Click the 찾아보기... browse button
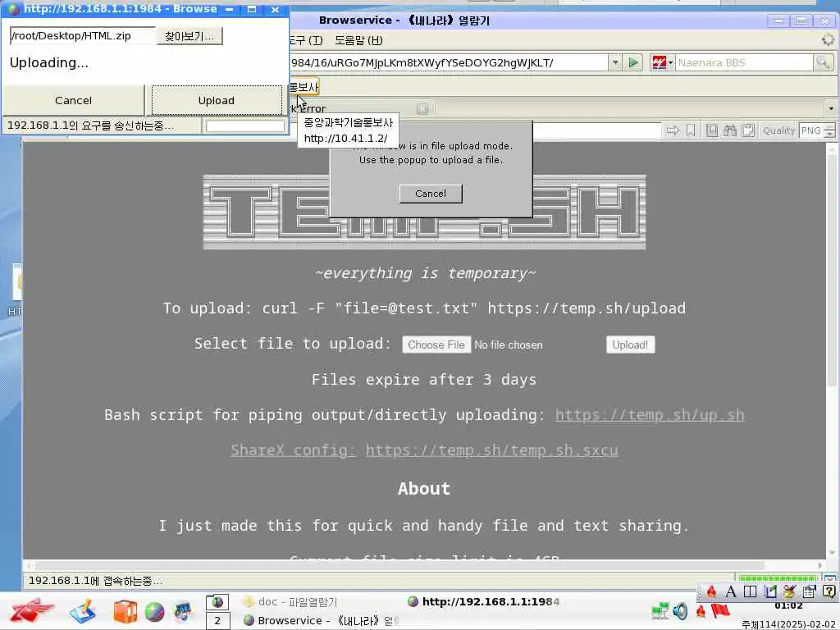This screenshot has width=840, height=630. click(189, 36)
